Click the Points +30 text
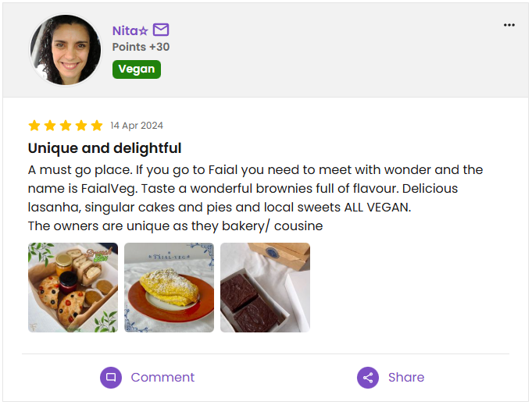Viewport: 532px width, 405px height. 141,47
